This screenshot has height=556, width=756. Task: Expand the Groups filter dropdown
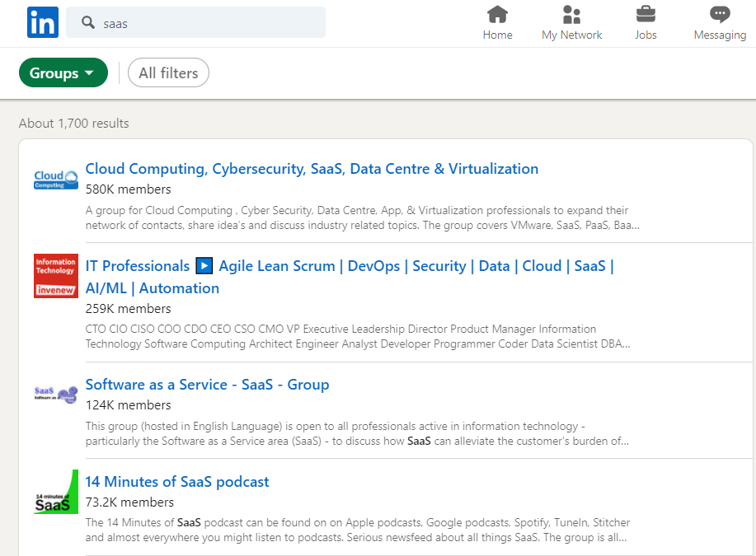[63, 72]
